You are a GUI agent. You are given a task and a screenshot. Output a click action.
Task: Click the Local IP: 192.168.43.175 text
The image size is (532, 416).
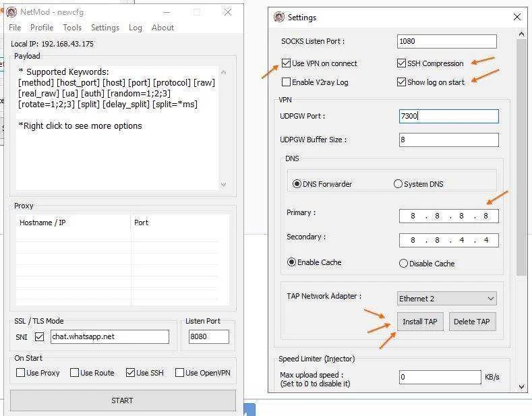[52, 44]
